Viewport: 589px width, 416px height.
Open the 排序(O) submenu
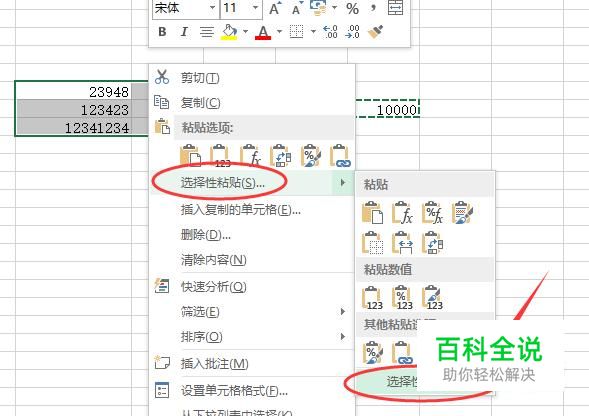point(252,336)
